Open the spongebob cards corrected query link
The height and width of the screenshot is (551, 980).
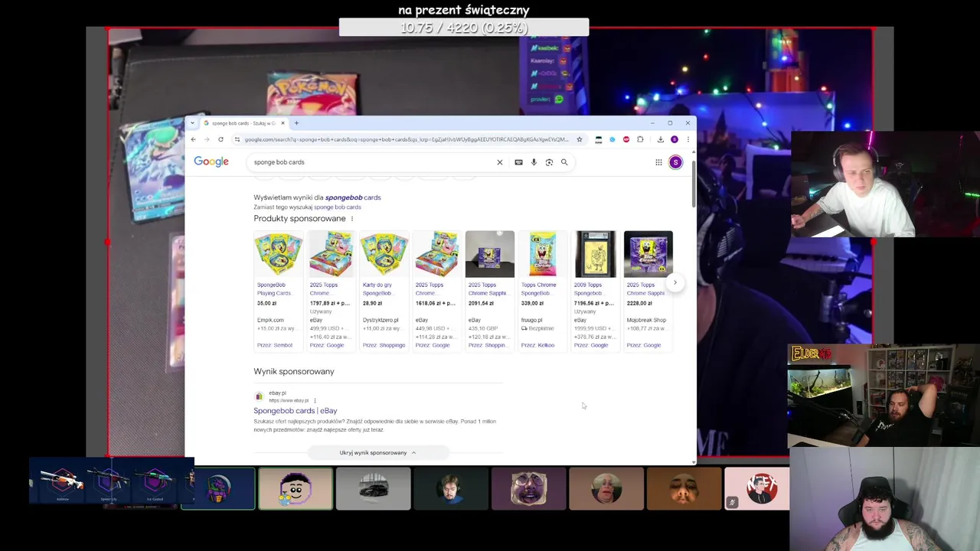[353, 197]
